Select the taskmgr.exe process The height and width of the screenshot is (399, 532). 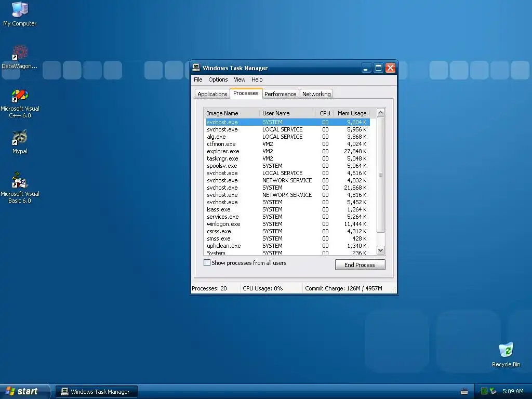pyautogui.click(x=288, y=158)
